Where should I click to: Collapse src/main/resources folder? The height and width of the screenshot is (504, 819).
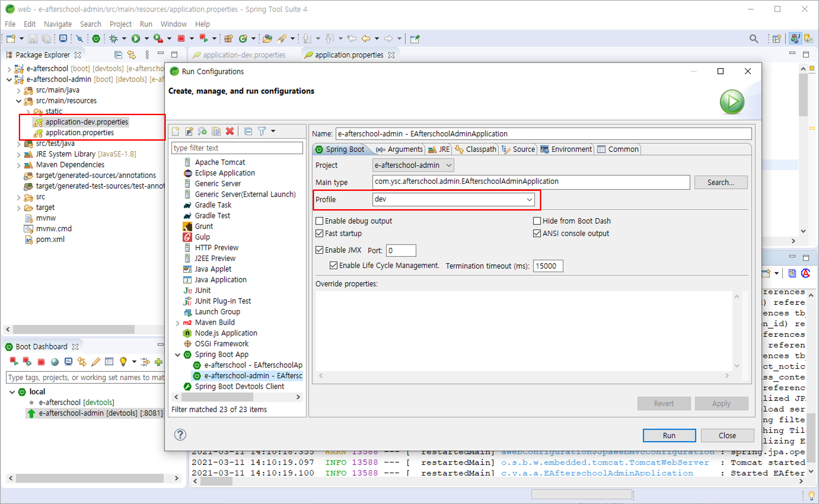(x=19, y=101)
